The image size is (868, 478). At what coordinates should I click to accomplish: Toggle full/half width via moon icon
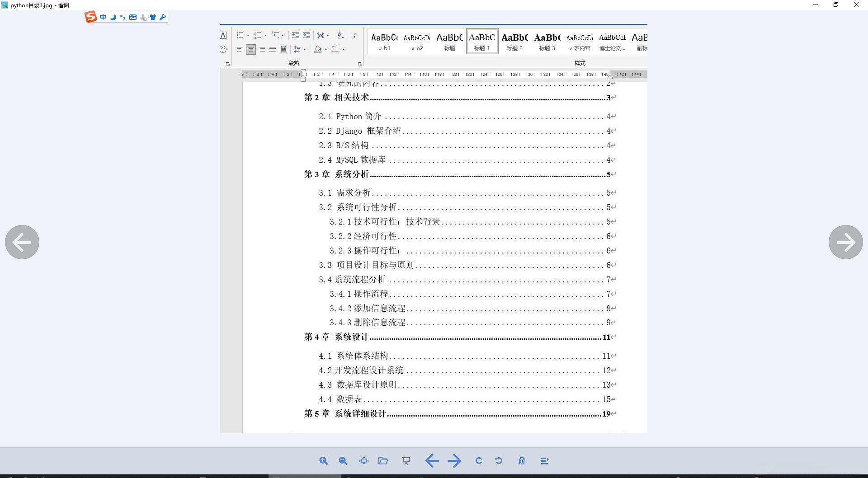pyautogui.click(x=113, y=17)
